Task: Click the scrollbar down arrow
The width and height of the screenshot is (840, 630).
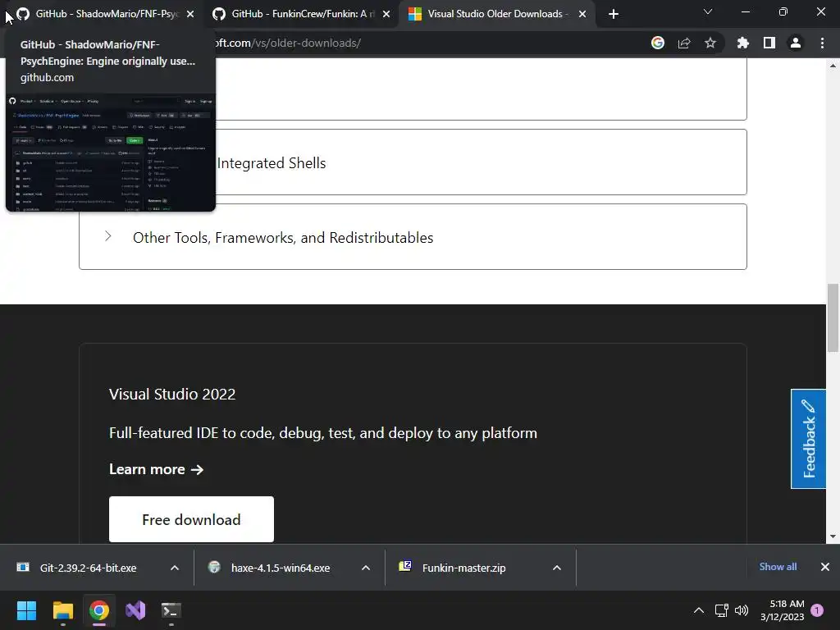Action: pyautogui.click(x=833, y=536)
